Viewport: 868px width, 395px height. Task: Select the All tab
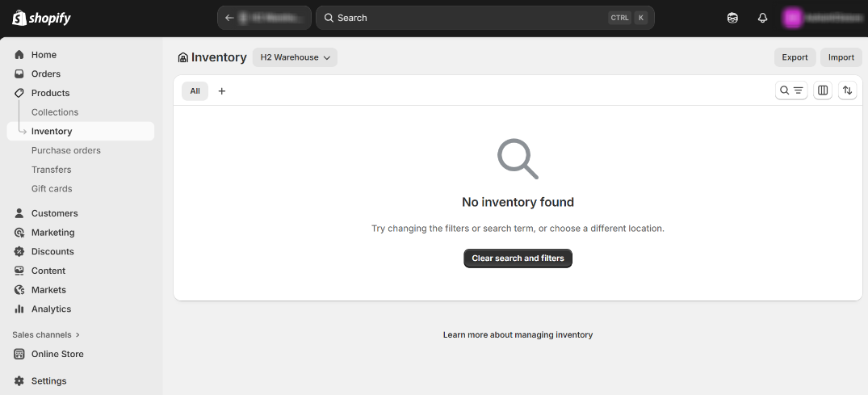click(x=195, y=91)
